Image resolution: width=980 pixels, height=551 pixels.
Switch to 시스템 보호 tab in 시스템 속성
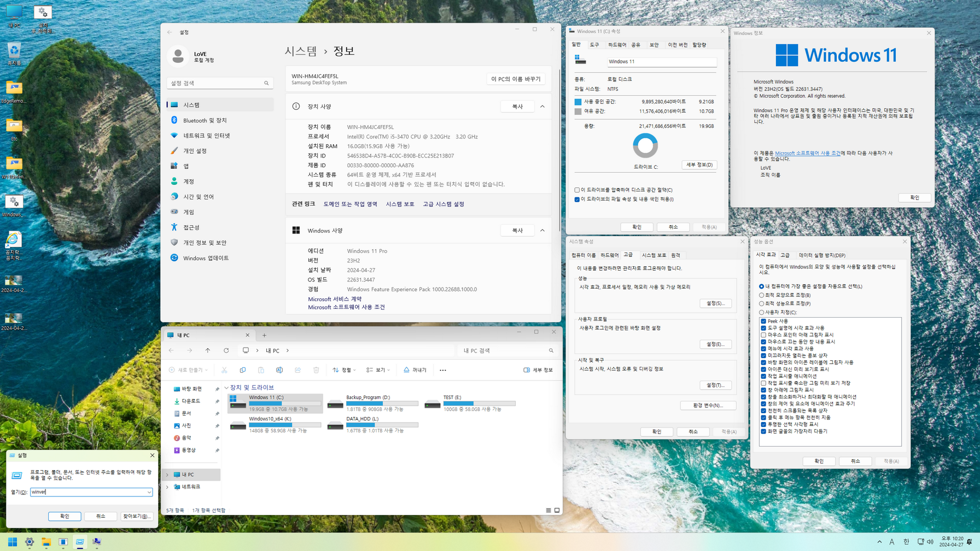click(x=654, y=255)
